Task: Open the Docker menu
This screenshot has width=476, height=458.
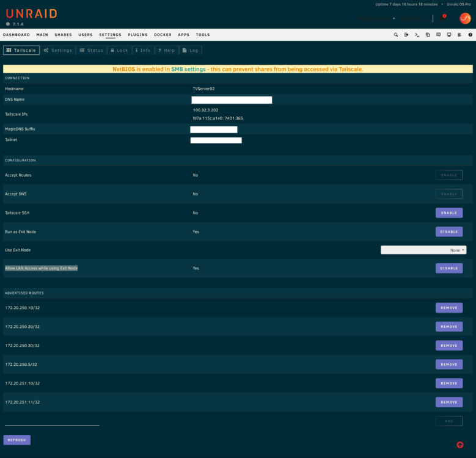Action: click(163, 35)
